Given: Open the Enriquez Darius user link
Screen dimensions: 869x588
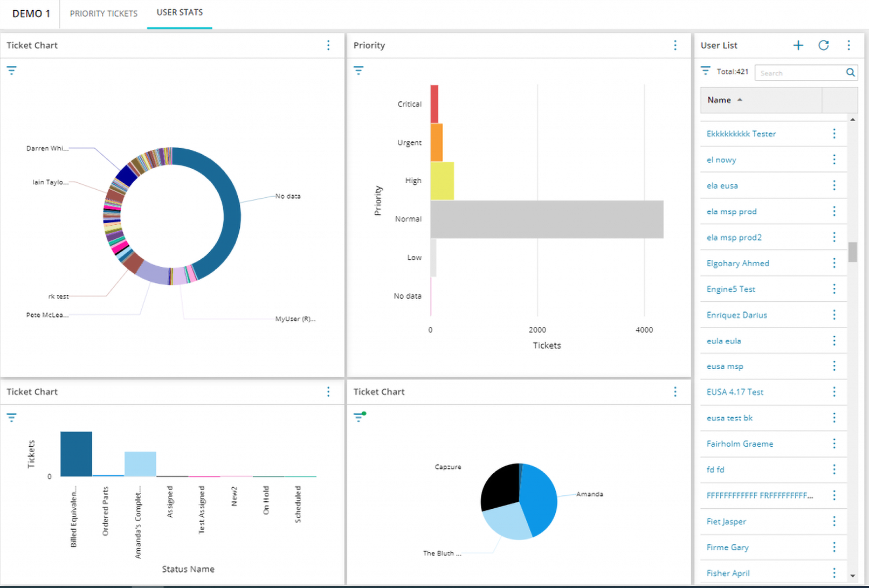Looking at the screenshot, I should [736, 315].
